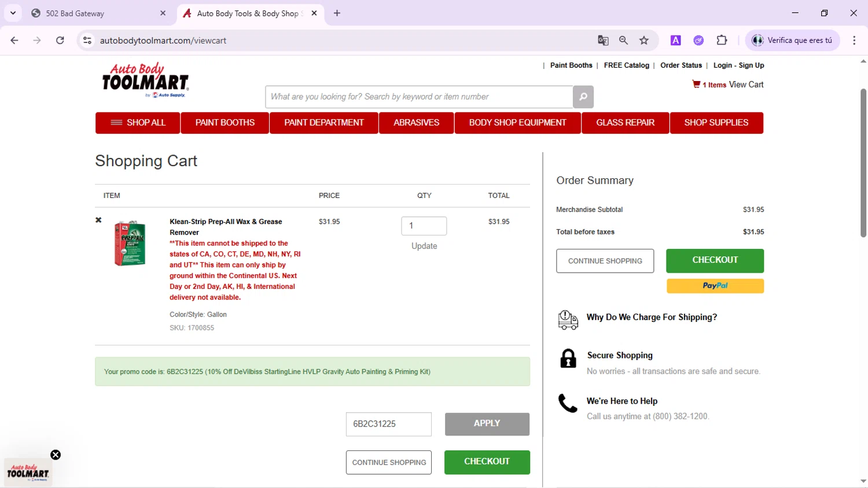This screenshot has height=488, width=868.
Task: Open View Cart link
Action: 746,85
